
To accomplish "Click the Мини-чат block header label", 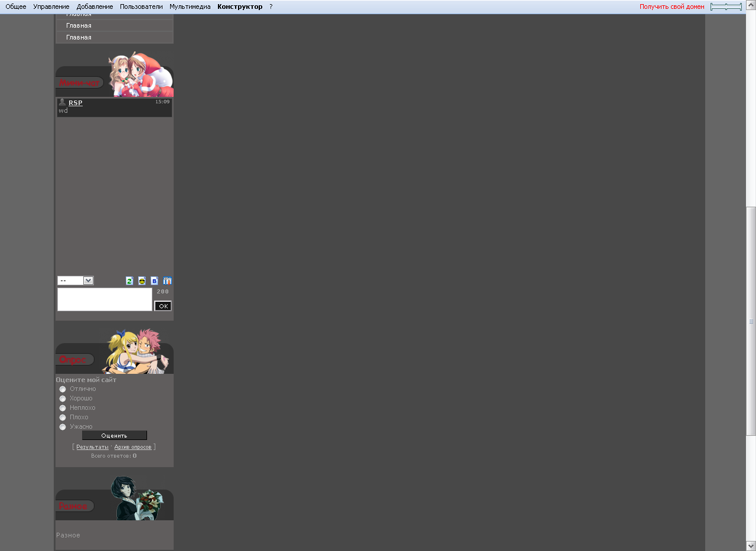I will coord(79,83).
